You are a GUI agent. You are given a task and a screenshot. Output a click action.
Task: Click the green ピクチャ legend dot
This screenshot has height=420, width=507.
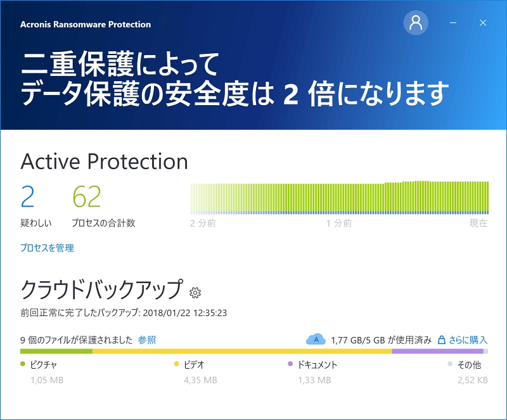pos(23,364)
